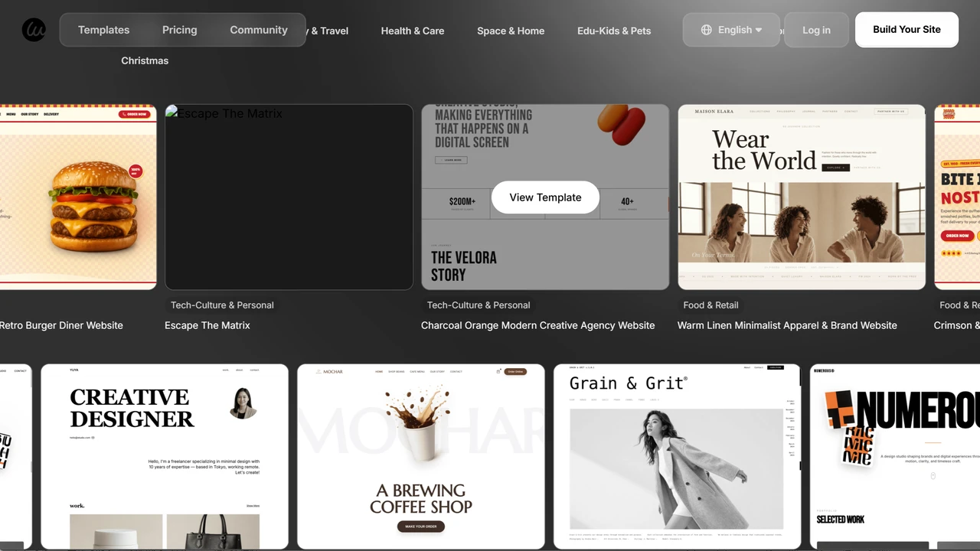Click the Wegic logo icon
The image size is (980, 551).
(x=34, y=30)
